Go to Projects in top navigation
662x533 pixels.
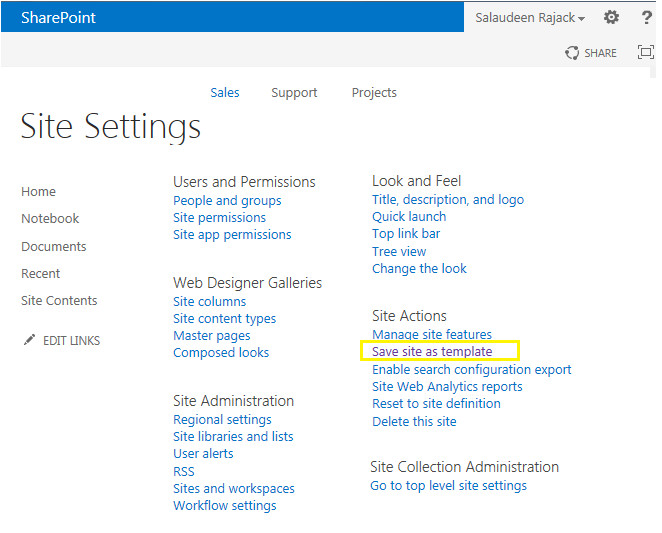(374, 93)
